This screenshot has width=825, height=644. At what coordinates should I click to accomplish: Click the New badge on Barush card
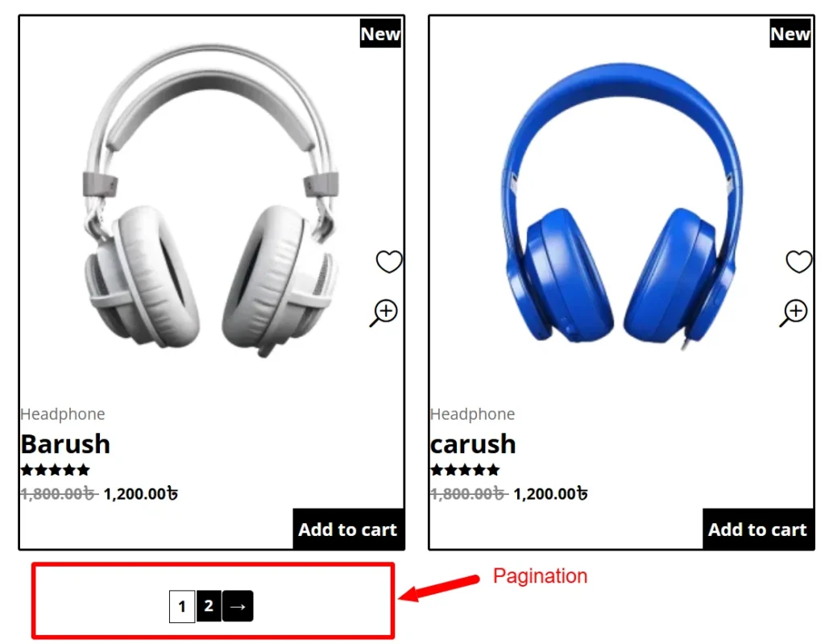[x=380, y=34]
